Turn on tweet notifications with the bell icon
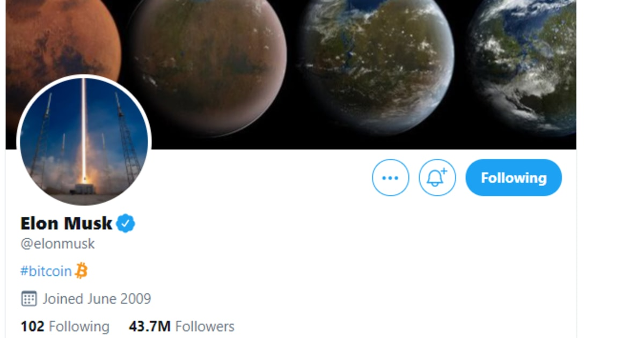 [x=437, y=178]
